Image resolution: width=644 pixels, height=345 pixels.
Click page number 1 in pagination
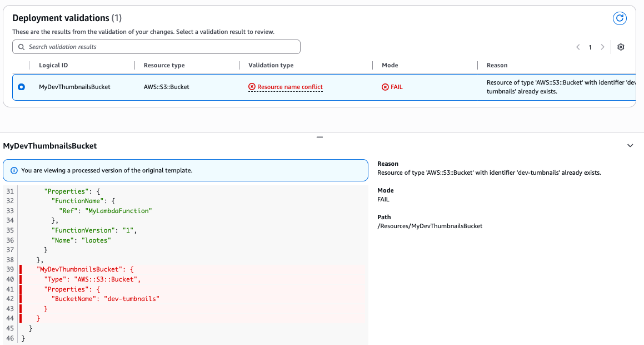click(x=590, y=47)
